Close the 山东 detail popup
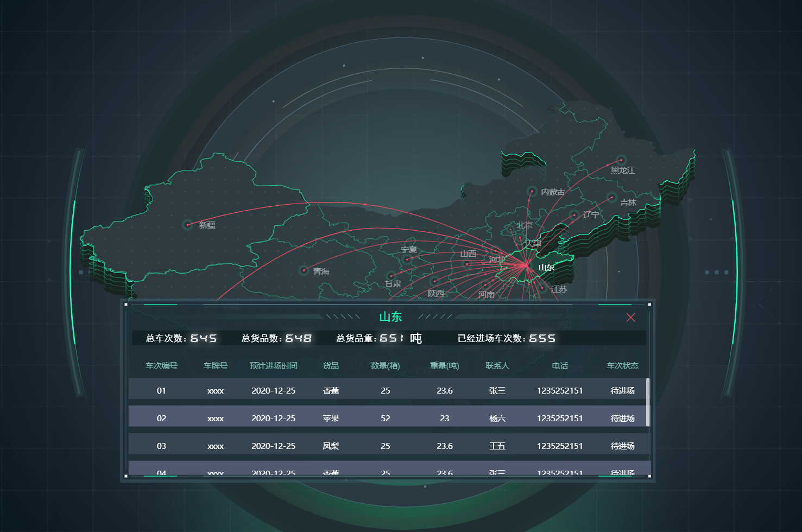The width and height of the screenshot is (802, 532). click(630, 318)
